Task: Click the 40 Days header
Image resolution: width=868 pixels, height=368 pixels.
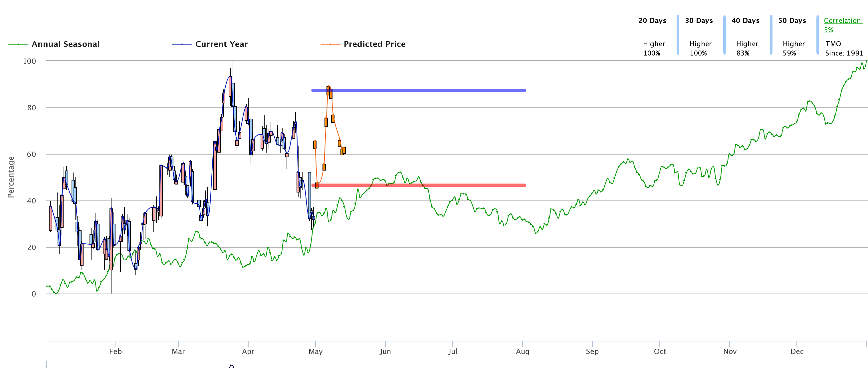Action: [745, 21]
